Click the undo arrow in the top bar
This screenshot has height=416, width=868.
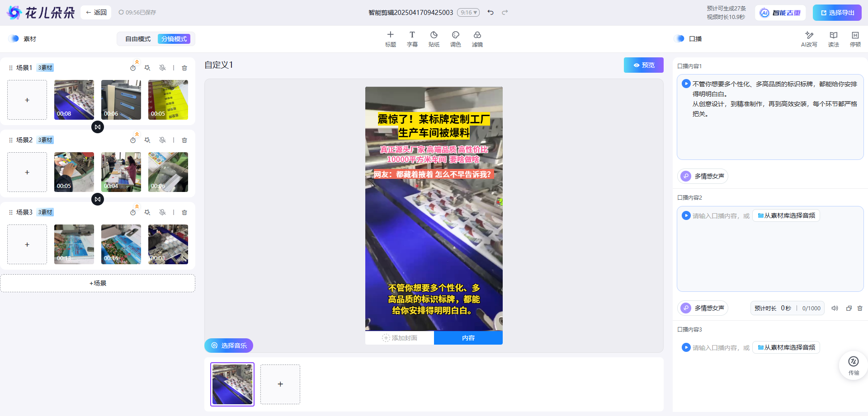click(491, 12)
